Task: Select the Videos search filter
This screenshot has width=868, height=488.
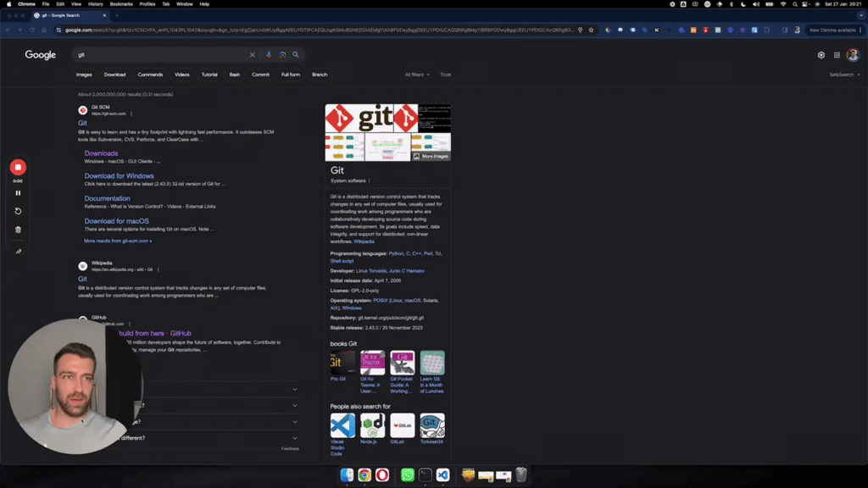Action: [x=183, y=75]
